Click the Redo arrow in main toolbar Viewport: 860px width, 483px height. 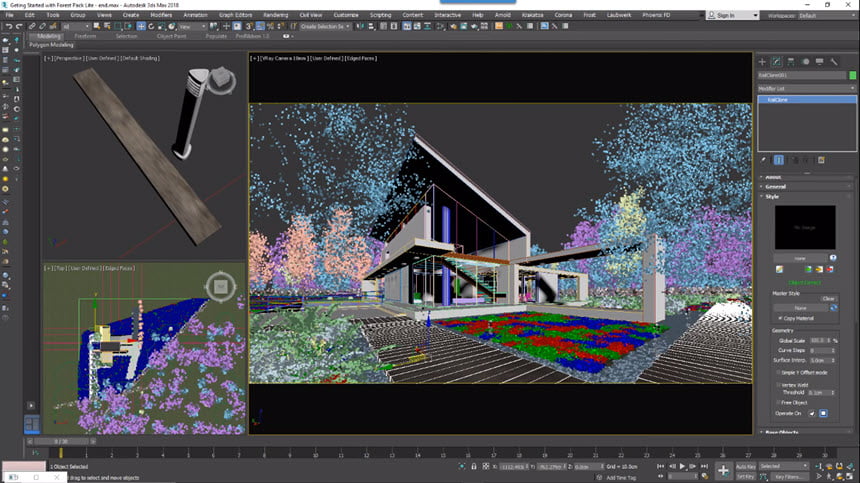pos(19,26)
